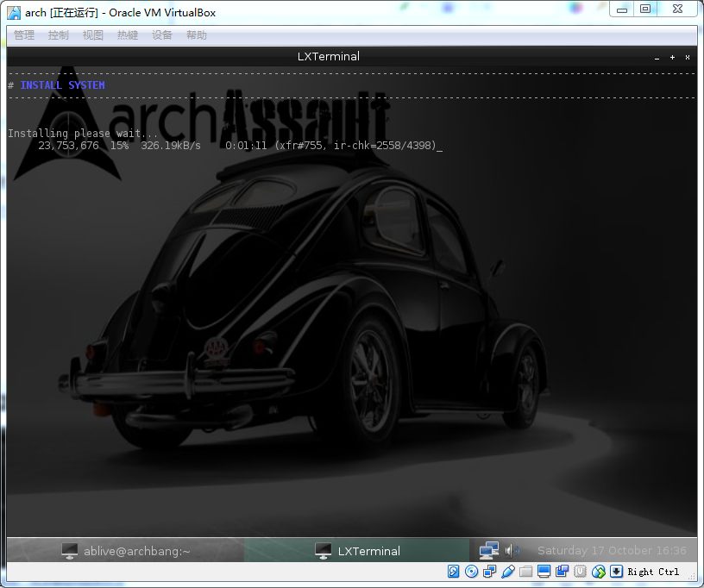
Task: Click the Saturday 17 October 16:36 clock
Action: click(x=612, y=550)
